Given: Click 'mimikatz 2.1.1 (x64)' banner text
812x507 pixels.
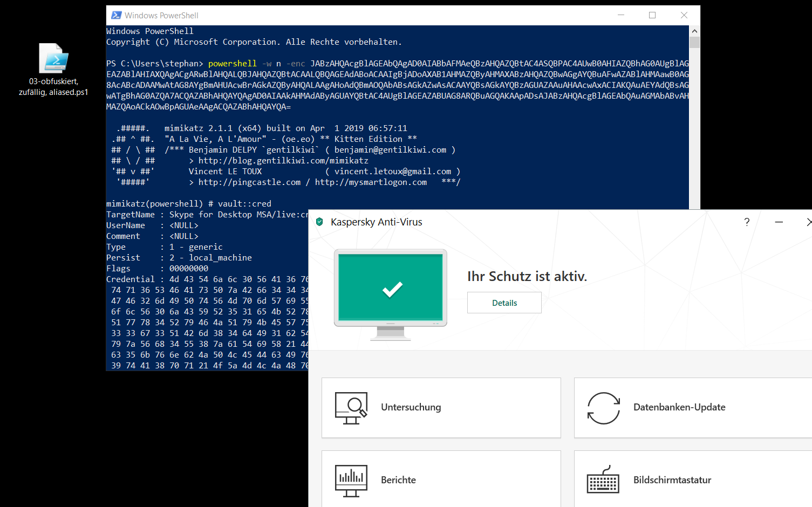Looking at the screenshot, I should point(213,128).
